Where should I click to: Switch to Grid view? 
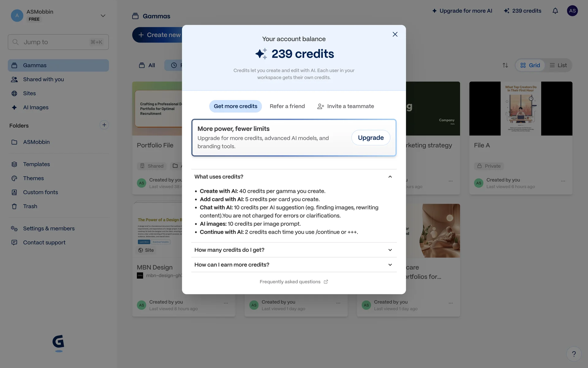point(530,65)
